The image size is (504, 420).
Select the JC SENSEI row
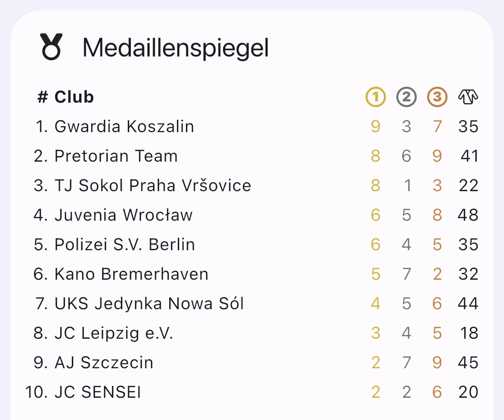click(97, 392)
